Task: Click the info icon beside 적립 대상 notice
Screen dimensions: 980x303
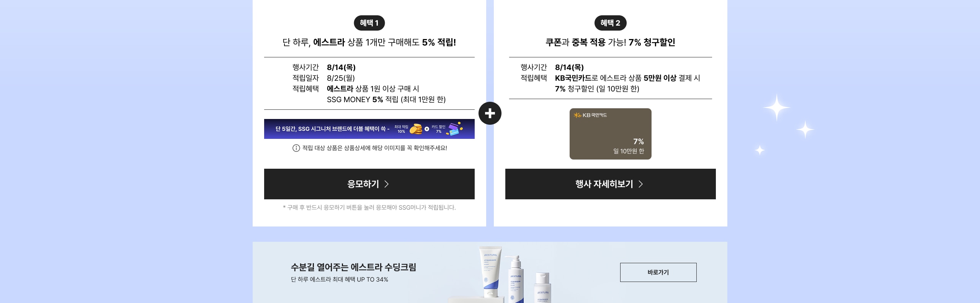Action: click(296, 148)
